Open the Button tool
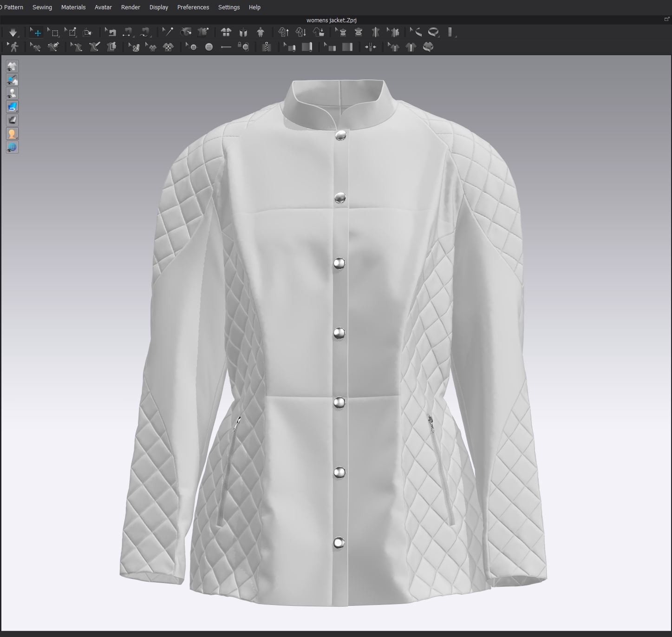Screen dimensions: 672x637 [210, 46]
